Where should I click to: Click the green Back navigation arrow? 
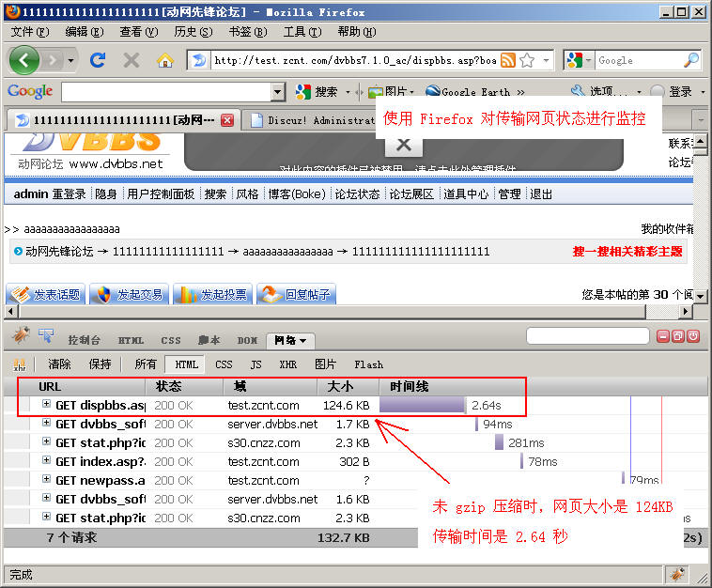point(24,60)
